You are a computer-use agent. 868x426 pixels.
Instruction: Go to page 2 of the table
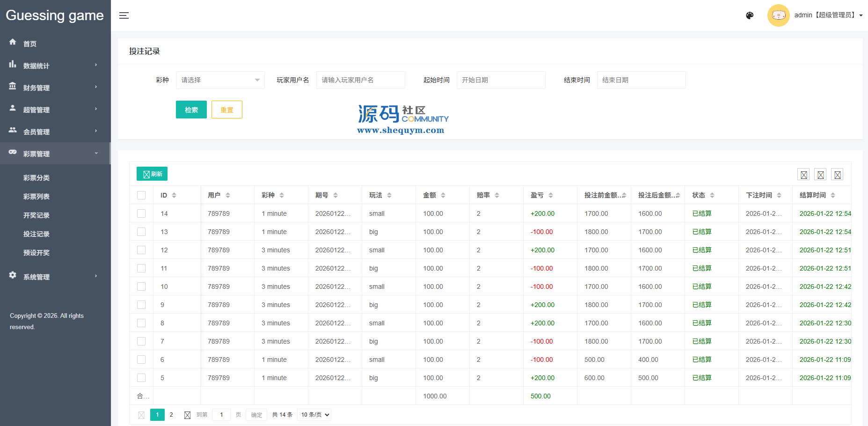[x=171, y=415]
